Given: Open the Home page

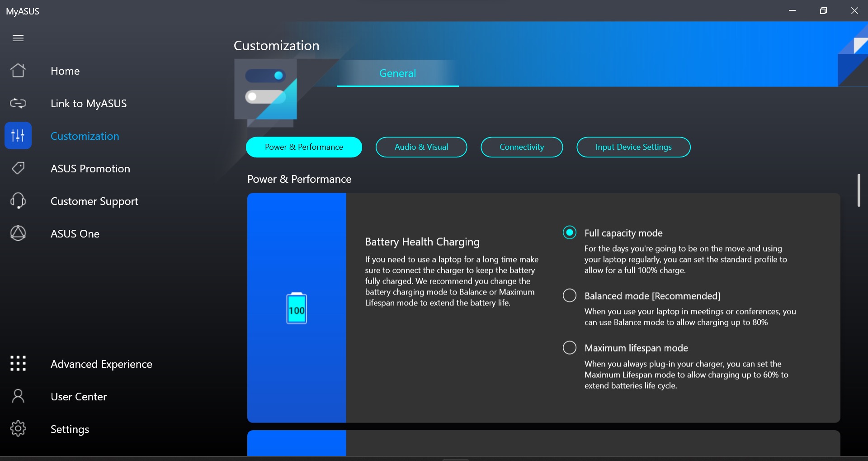Looking at the screenshot, I should [65, 71].
